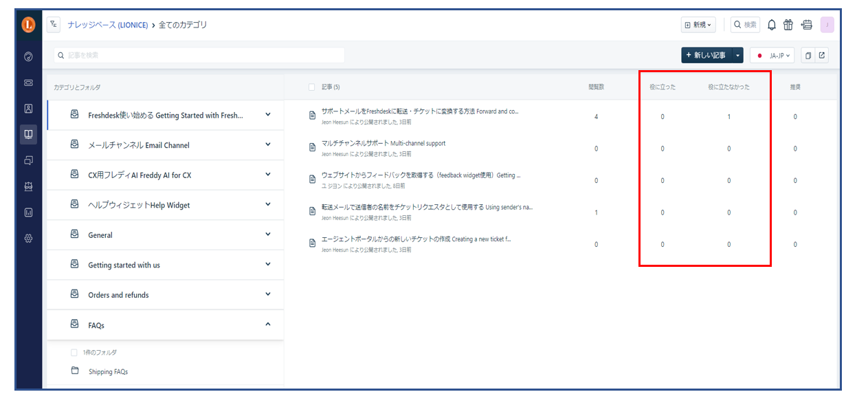Image resolution: width=868 pixels, height=414 pixels.
Task: Click the + 新しい記事 button
Action: tap(706, 56)
